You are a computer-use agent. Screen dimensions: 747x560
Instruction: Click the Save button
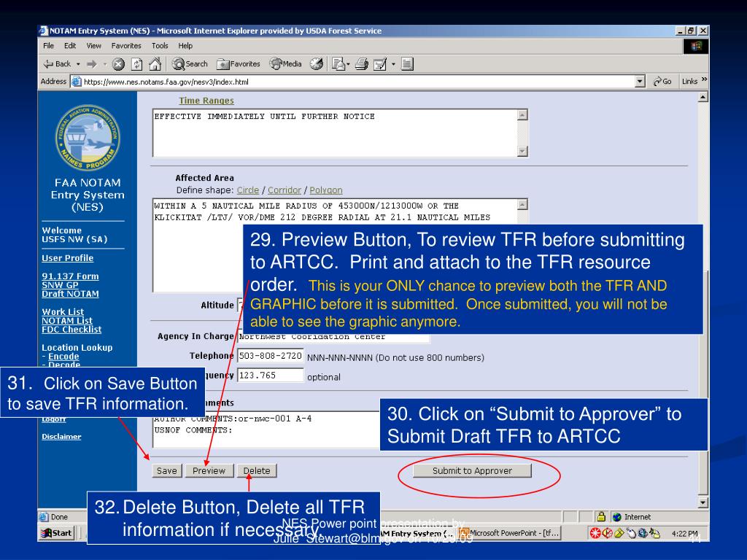[167, 470]
